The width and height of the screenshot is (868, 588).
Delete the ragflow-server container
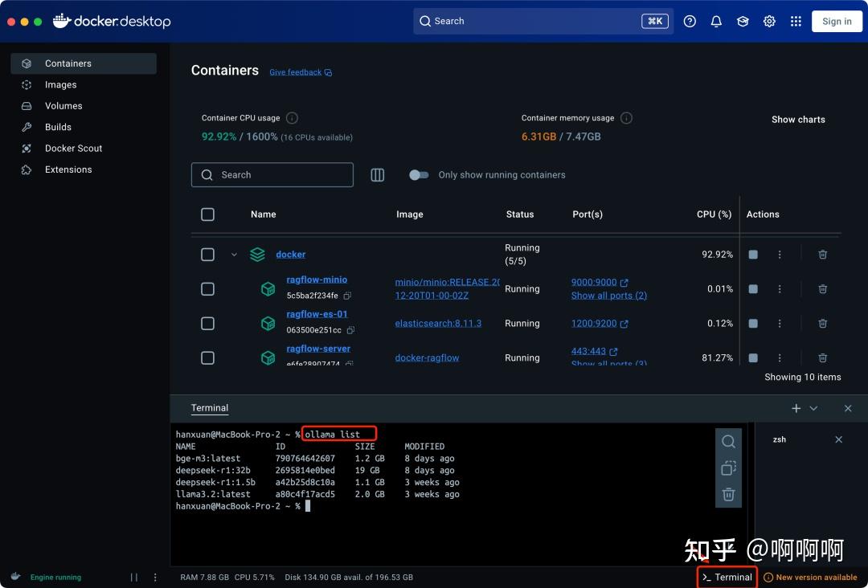click(823, 358)
